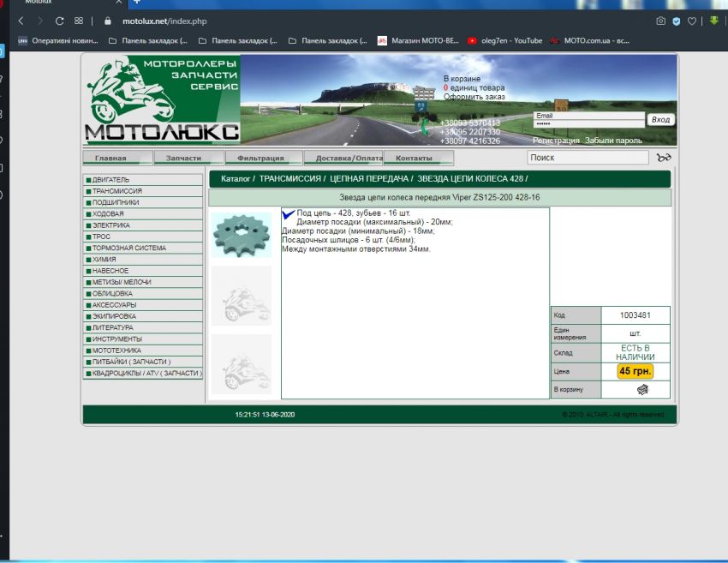This screenshot has width=728, height=563.
Task: Open the oleg7en YouTube bookmark
Action: point(511,40)
